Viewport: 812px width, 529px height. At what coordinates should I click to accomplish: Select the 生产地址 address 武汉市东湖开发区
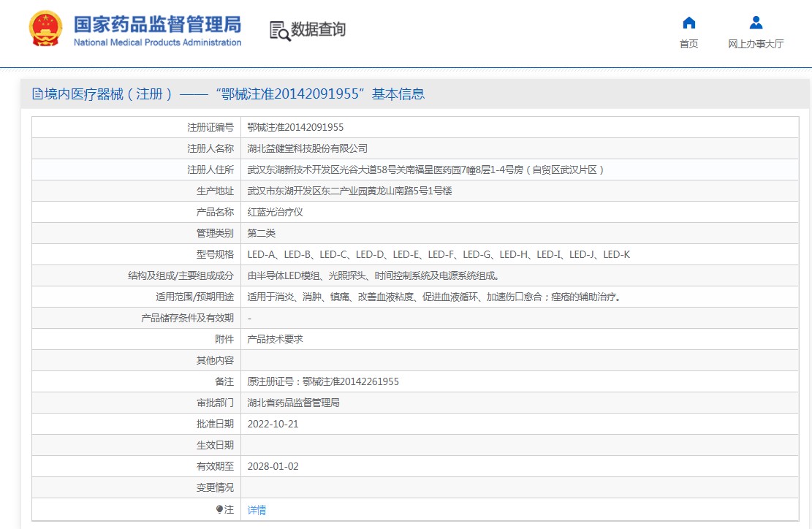(349, 191)
